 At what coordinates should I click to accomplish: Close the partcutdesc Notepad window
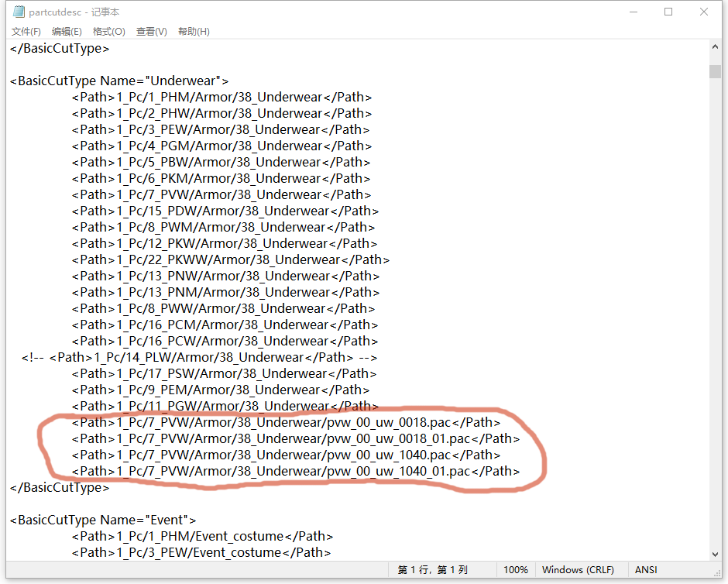(x=703, y=12)
